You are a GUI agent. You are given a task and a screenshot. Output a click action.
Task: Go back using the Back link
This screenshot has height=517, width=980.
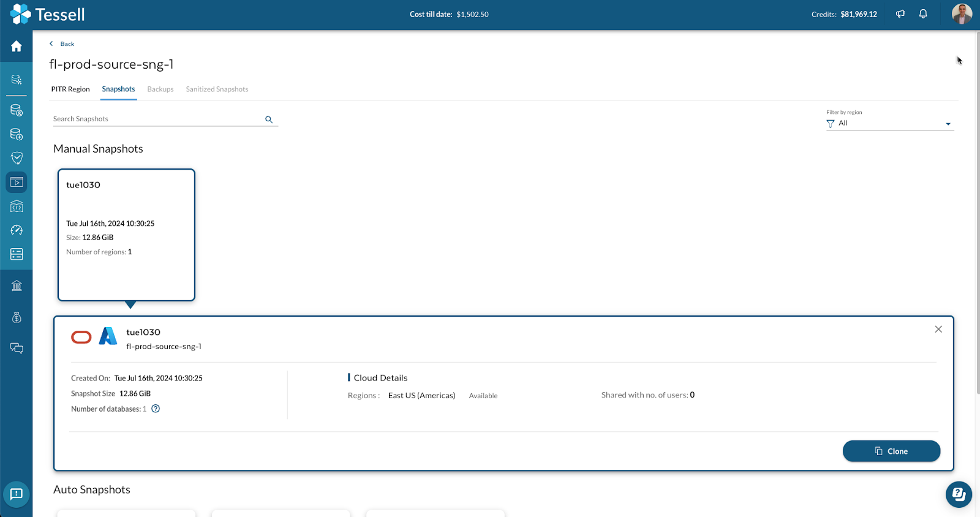coord(62,44)
